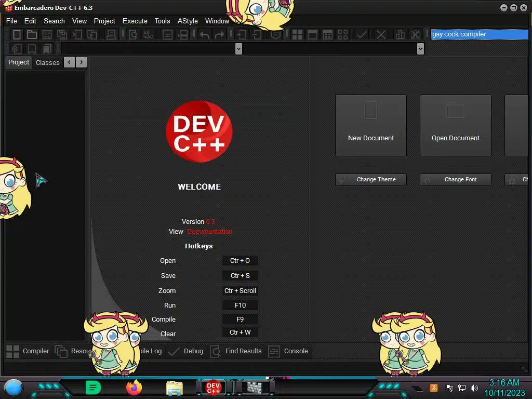Click the Compile and Run toolbar icon

tap(327, 35)
